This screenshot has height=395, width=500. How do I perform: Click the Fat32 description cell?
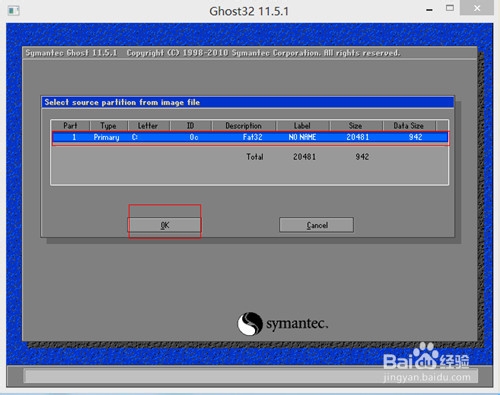tap(252, 137)
